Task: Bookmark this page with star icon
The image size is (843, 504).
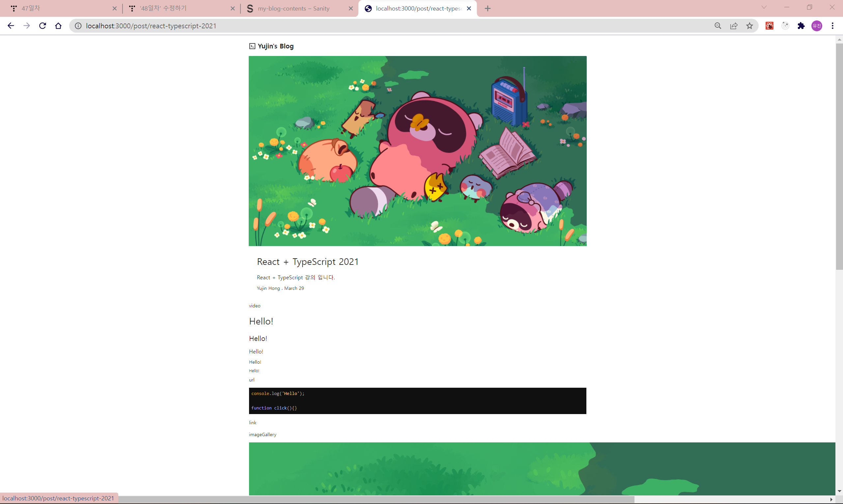Action: pyautogui.click(x=749, y=26)
